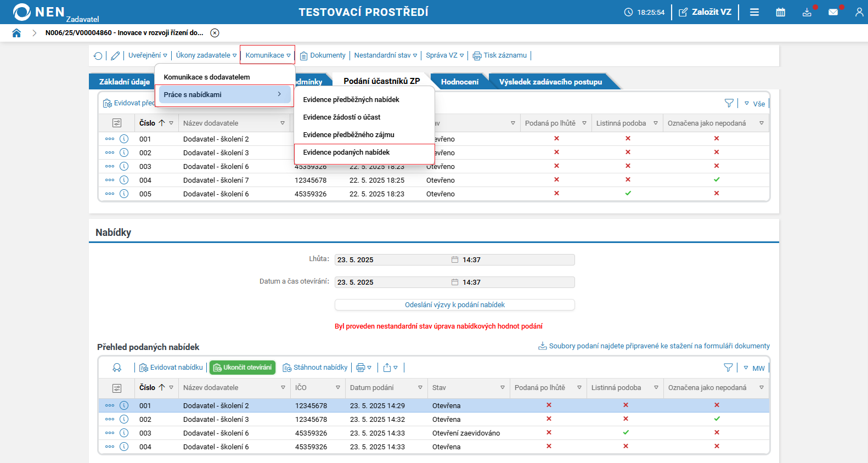The image size is (868, 463).
Task: Open the calendar icon in header
Action: tap(780, 12)
